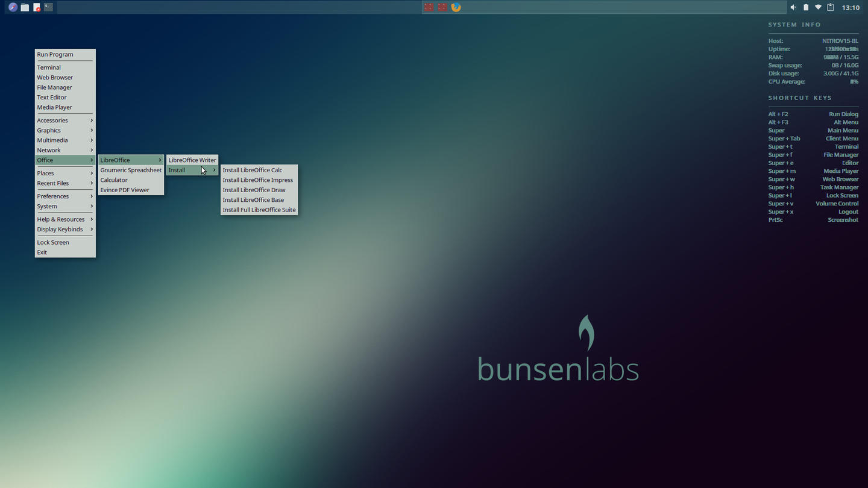Launch Evince PDF Viewer from Office submenu

click(x=131, y=190)
